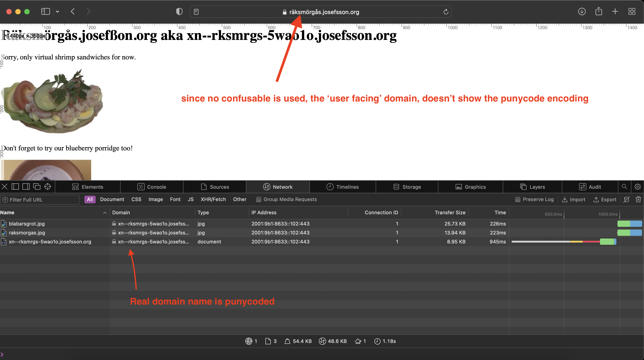Click the Safari privacy shield icon

click(x=179, y=12)
